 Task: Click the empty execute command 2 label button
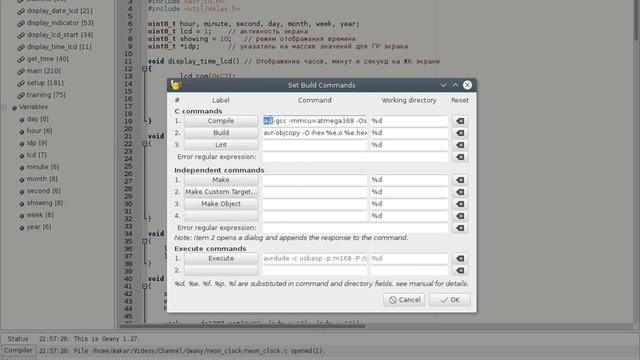coord(221,271)
